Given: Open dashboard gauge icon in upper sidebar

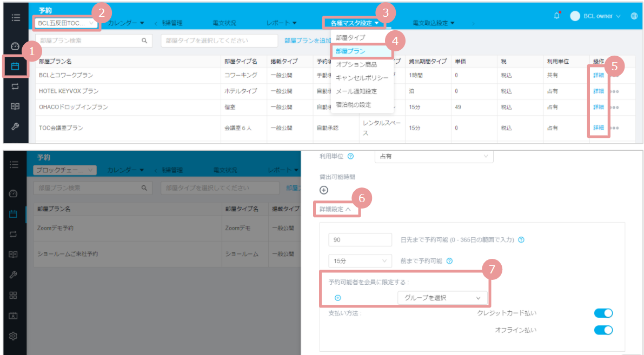Looking at the screenshot, I should (15, 46).
